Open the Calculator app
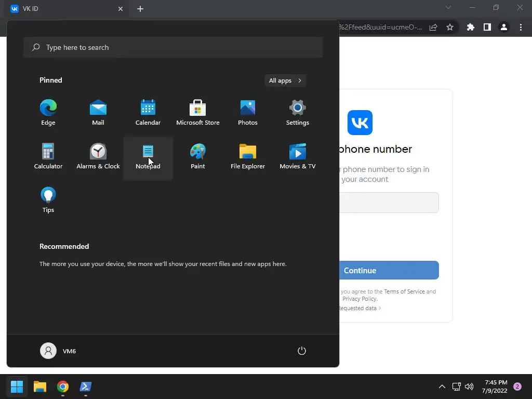Image resolution: width=532 pixels, height=399 pixels. (48, 156)
